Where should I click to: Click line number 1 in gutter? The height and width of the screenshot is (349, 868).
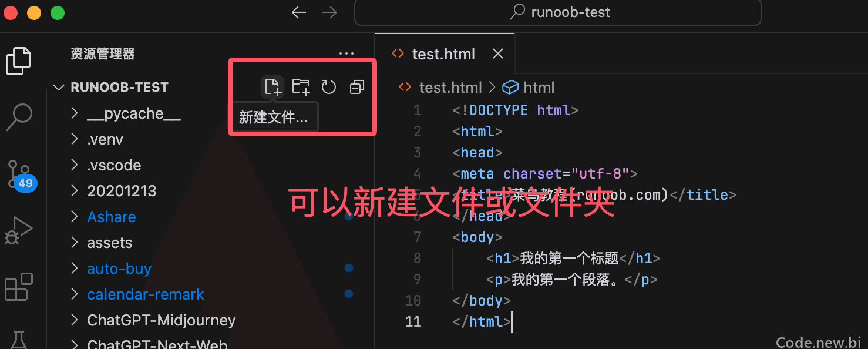(x=417, y=110)
